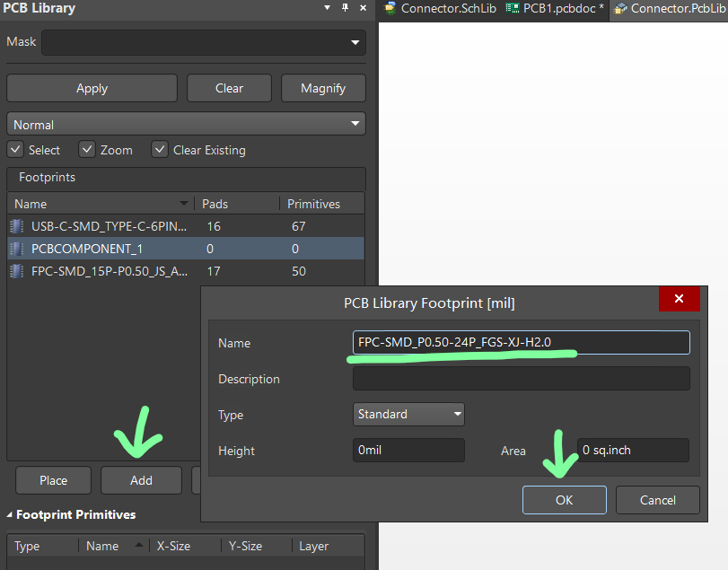Close the PCB Library panel
Viewport: 728px width, 570px height.
pos(362,8)
